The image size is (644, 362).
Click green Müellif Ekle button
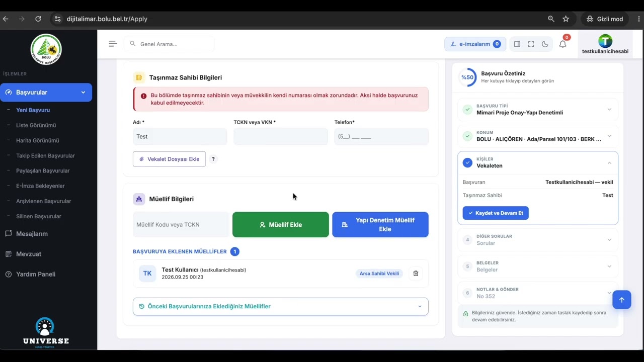coord(281,225)
